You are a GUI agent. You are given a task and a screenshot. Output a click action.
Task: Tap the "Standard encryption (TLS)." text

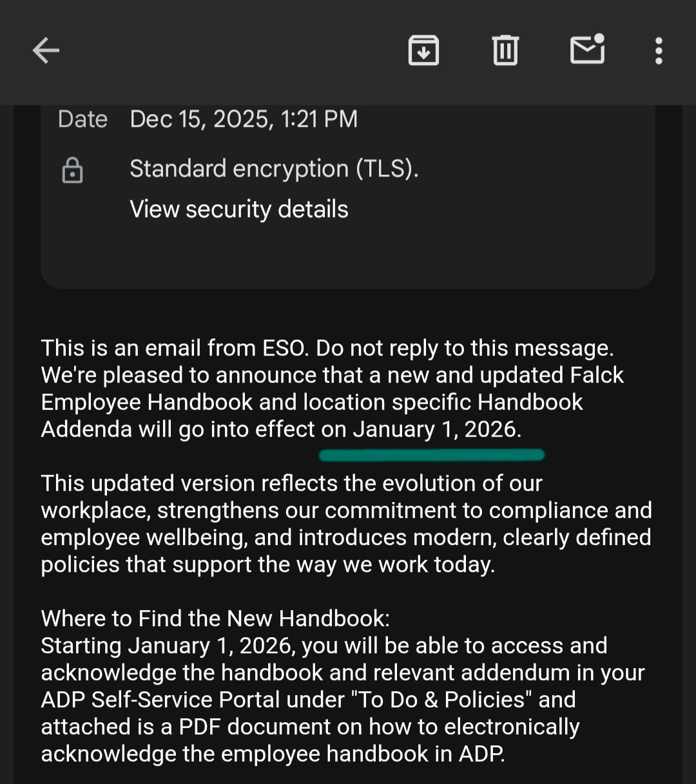274,169
